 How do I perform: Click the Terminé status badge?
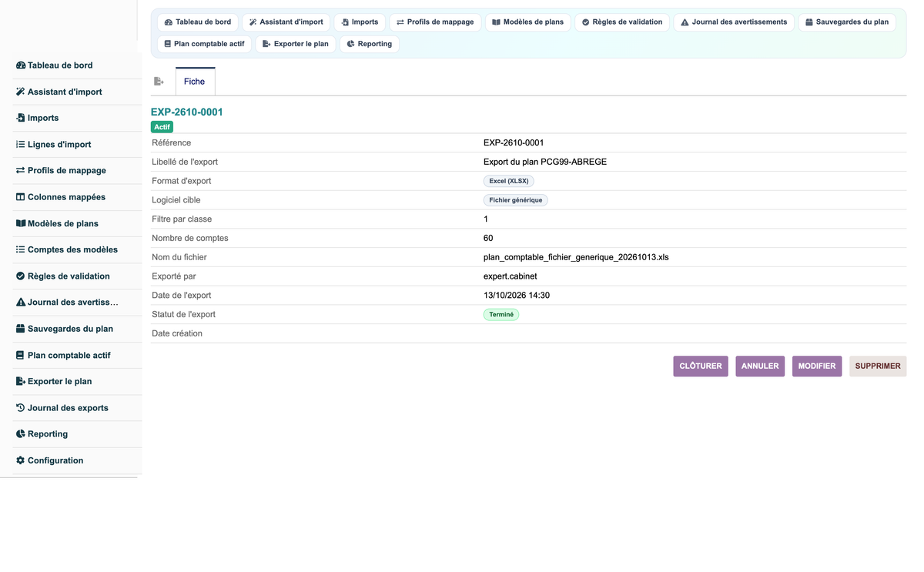501,315
